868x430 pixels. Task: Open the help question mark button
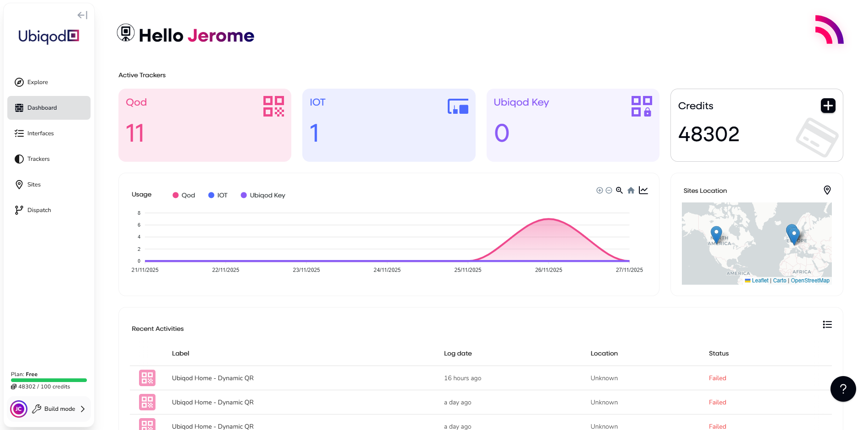click(843, 389)
